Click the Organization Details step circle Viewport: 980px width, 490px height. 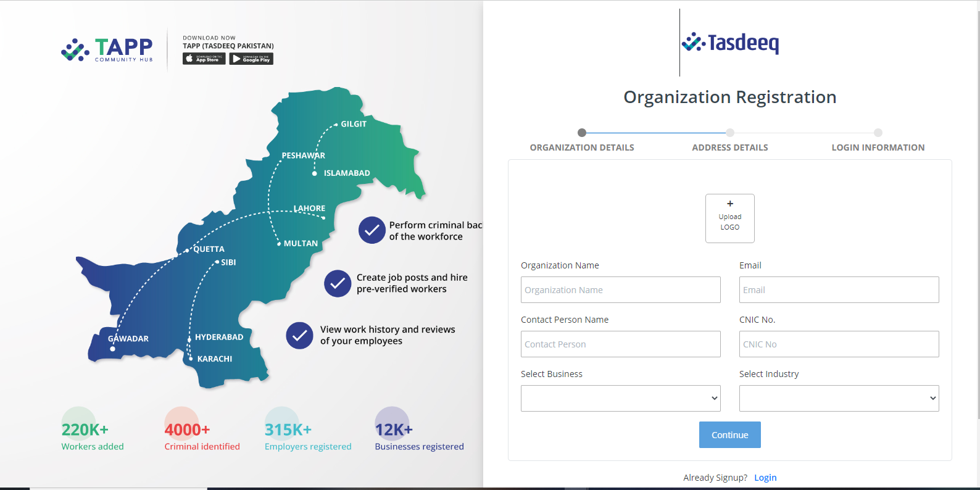pyautogui.click(x=582, y=133)
